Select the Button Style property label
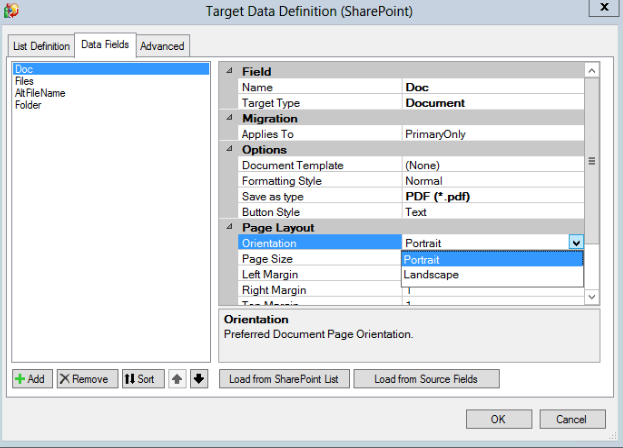This screenshot has width=623, height=448. coord(320,212)
